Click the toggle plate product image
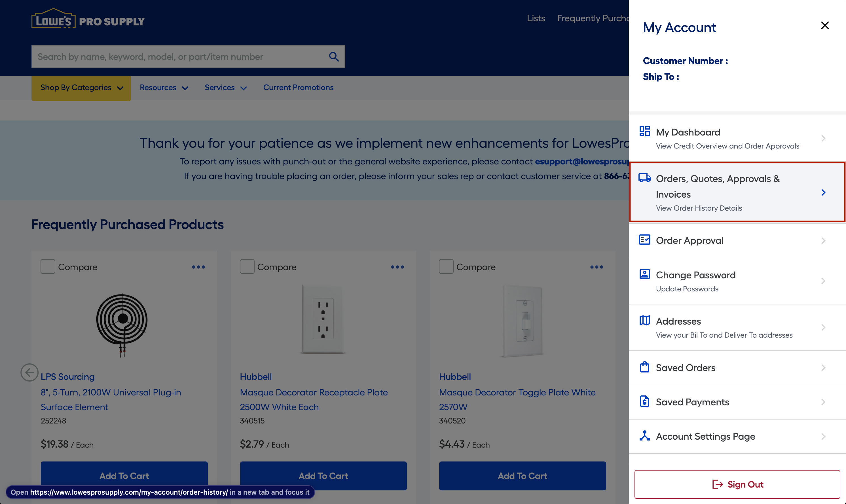The image size is (846, 504). click(522, 321)
